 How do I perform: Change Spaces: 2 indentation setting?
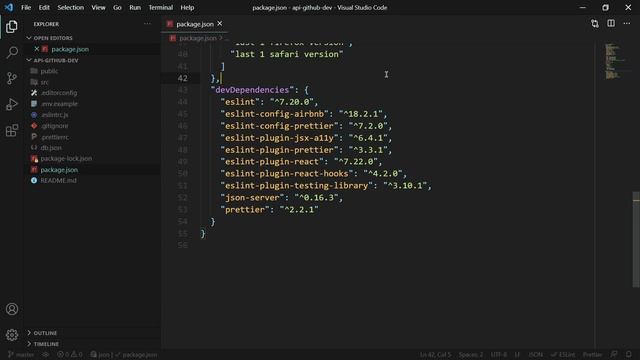click(x=471, y=355)
